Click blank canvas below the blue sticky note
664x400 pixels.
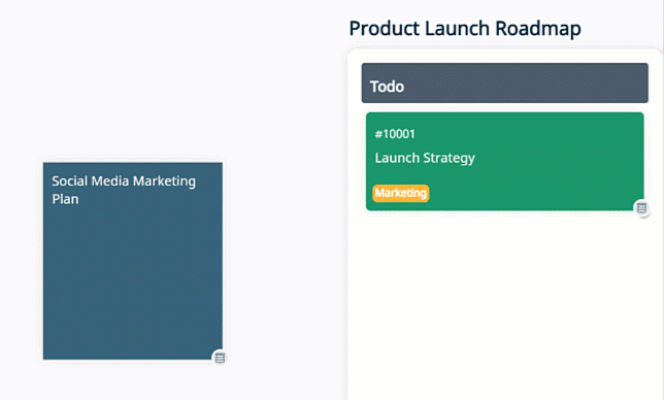click(x=132, y=383)
